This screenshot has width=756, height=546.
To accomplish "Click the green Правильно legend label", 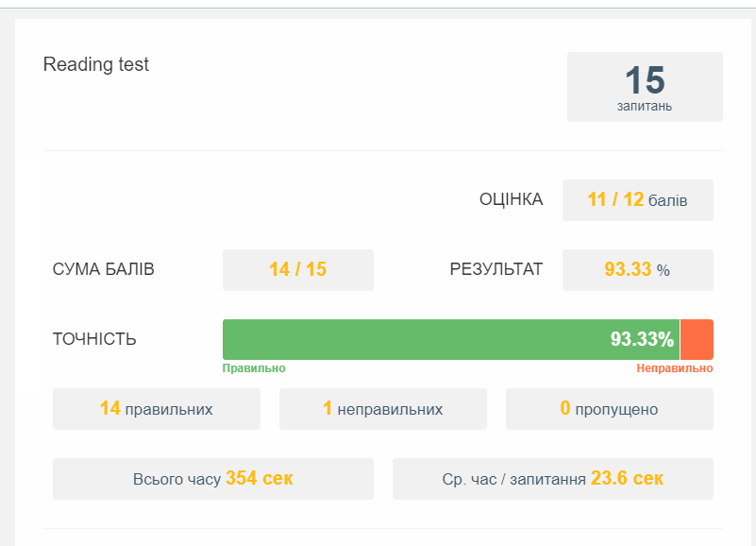I will (254, 368).
